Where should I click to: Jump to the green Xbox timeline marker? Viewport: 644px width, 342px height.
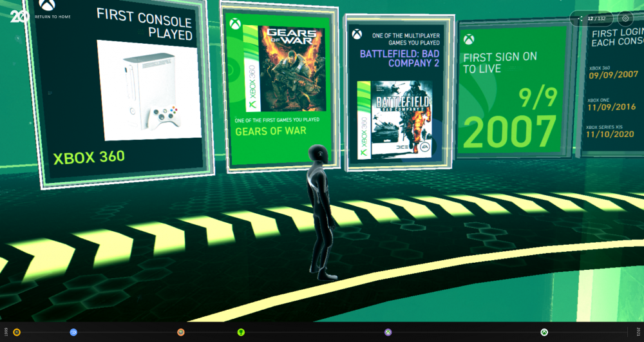tap(241, 332)
